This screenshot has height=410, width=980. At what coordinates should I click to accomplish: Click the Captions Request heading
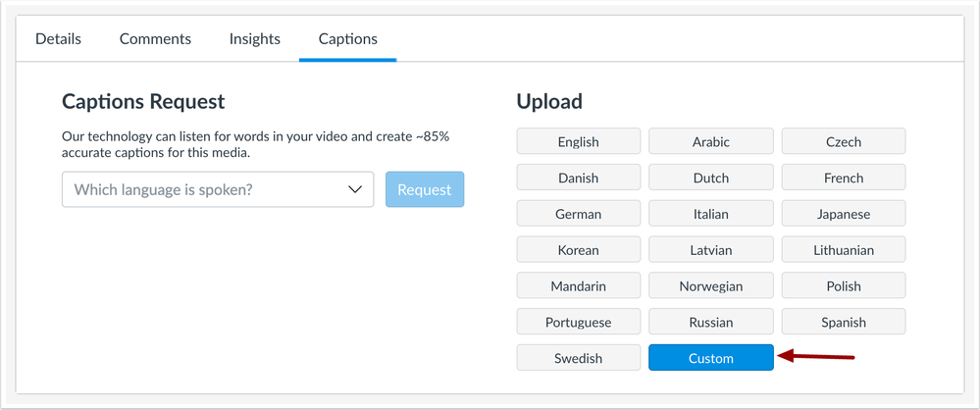click(143, 101)
